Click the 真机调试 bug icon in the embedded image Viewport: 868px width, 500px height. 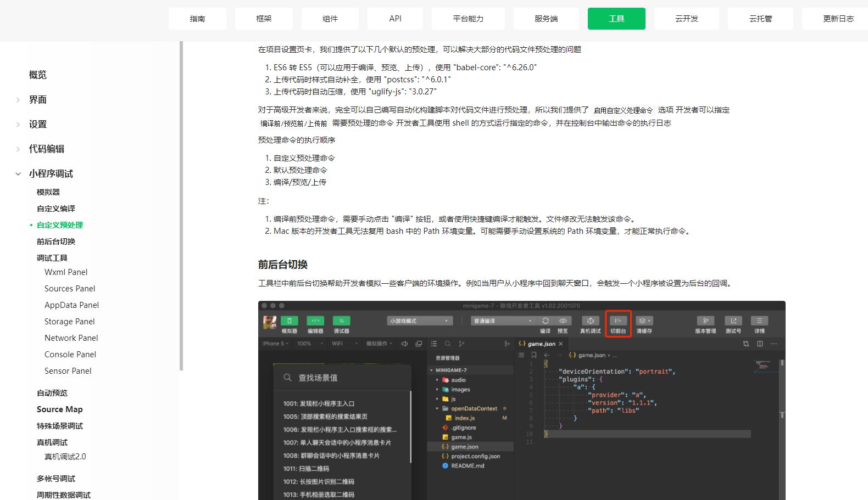pos(591,321)
